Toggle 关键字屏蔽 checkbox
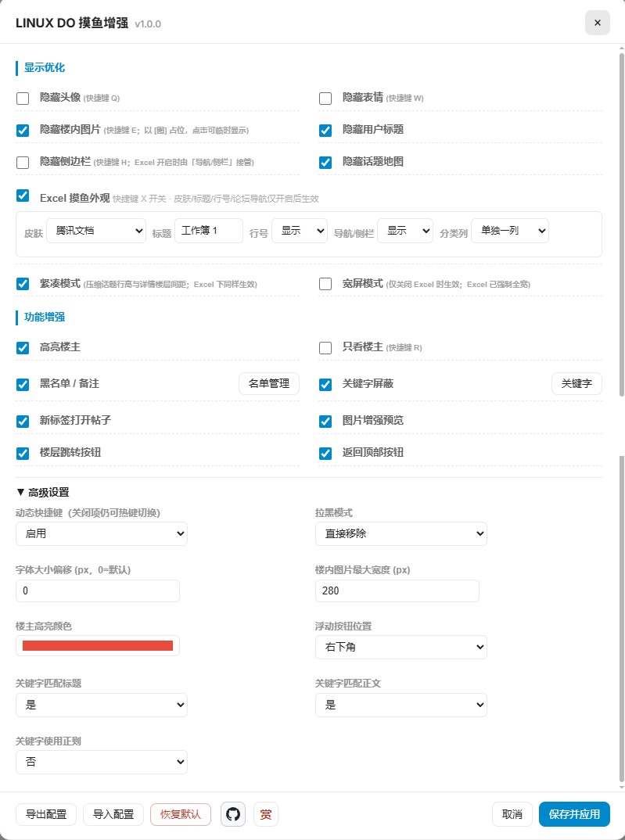This screenshot has height=840, width=625. (325, 384)
